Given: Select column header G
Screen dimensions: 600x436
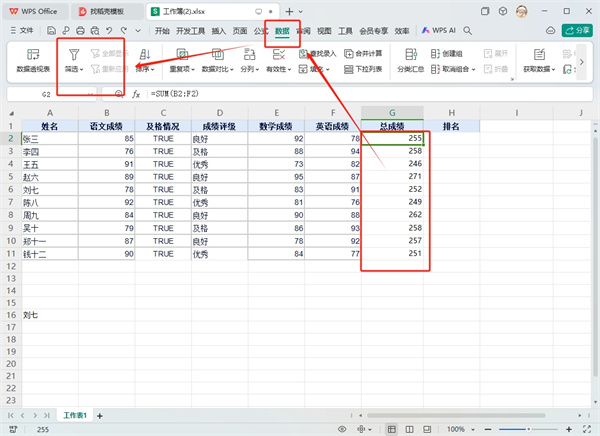Looking at the screenshot, I should point(392,113).
